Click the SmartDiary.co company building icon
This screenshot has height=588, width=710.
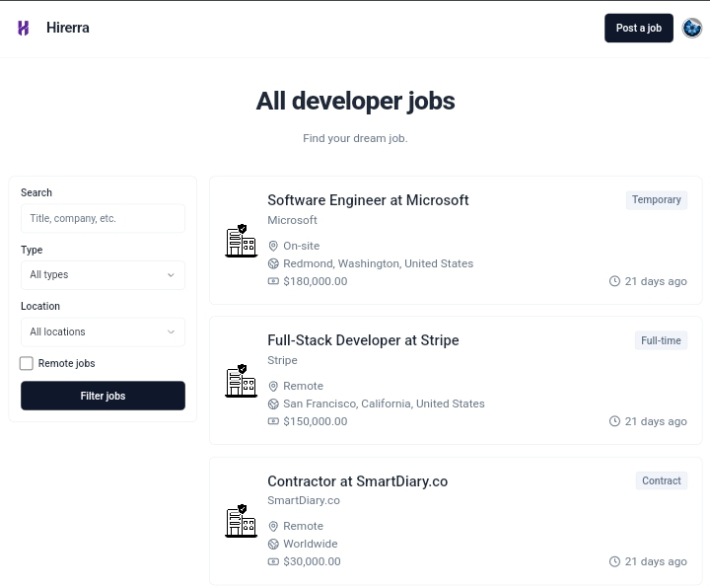[241, 521]
